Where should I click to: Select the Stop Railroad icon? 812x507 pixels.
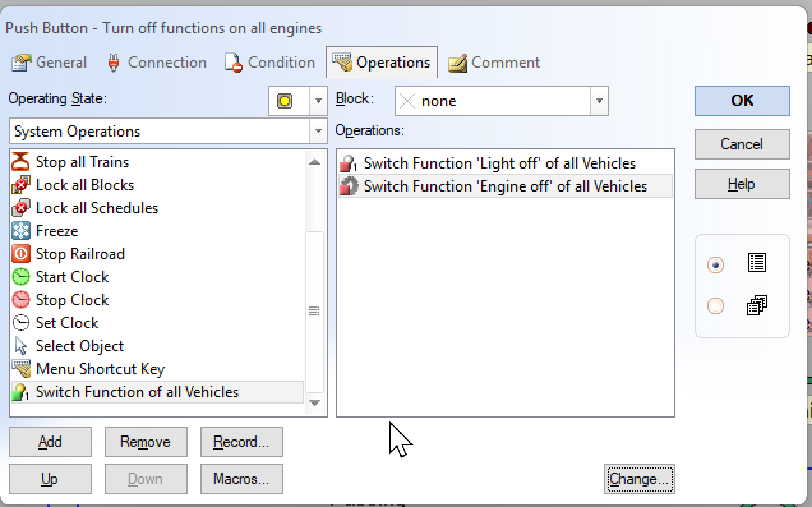click(21, 254)
